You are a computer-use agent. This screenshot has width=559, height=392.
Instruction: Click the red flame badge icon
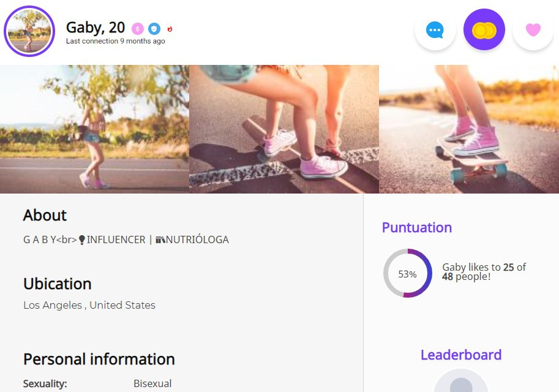[170, 29]
